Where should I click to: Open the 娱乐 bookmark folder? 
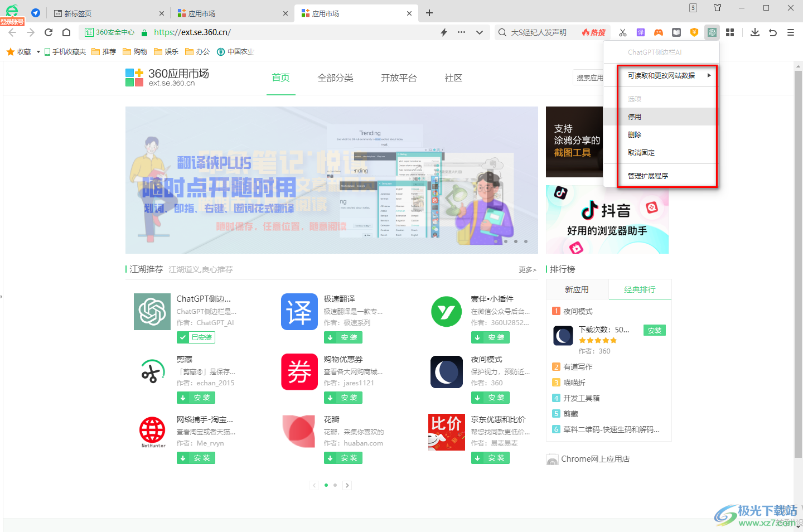166,52
